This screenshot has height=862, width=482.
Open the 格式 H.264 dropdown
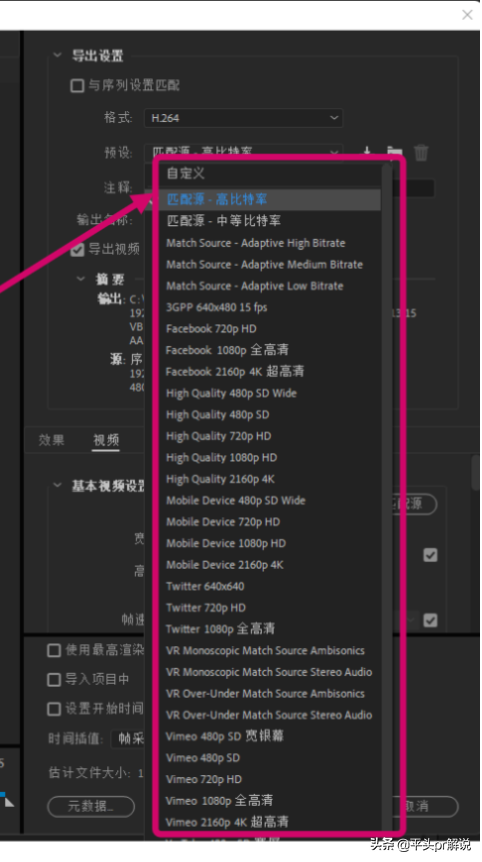tap(243, 118)
